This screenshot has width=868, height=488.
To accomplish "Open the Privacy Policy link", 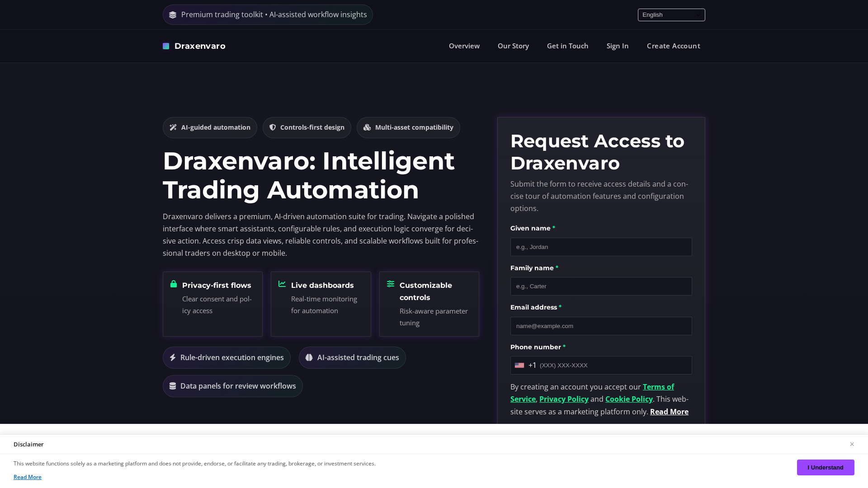I will (x=564, y=399).
